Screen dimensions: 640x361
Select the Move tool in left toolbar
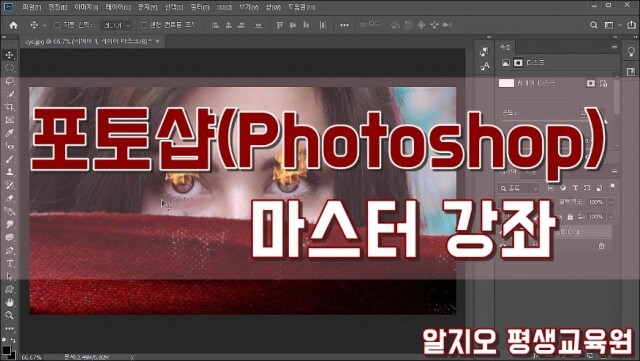[9, 55]
